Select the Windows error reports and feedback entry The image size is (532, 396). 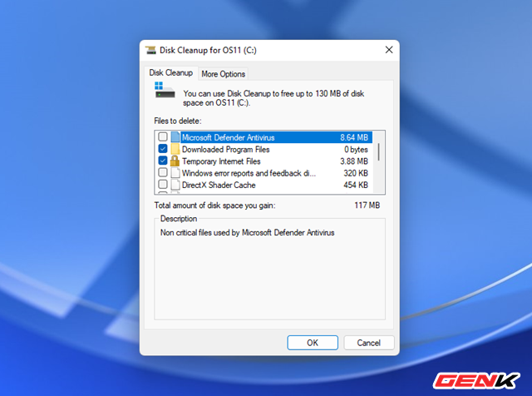coord(264,173)
